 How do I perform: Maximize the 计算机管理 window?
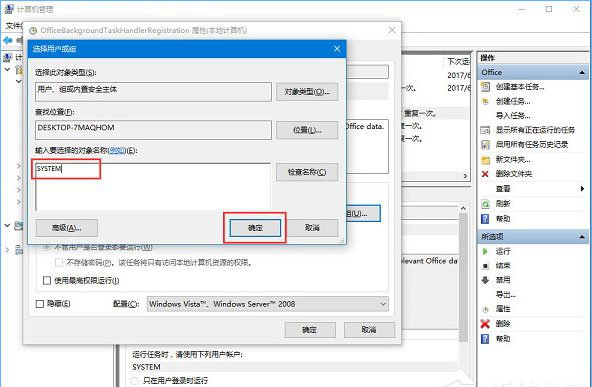pyautogui.click(x=549, y=9)
